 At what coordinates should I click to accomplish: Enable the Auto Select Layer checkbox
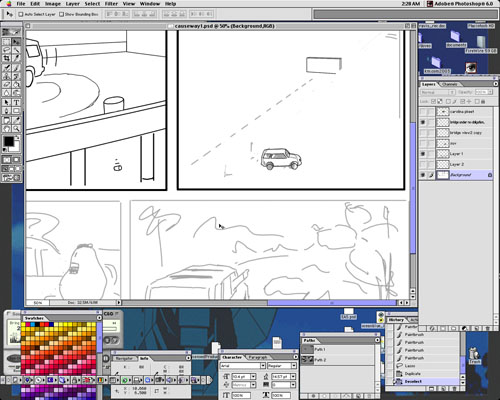pyautogui.click(x=21, y=14)
